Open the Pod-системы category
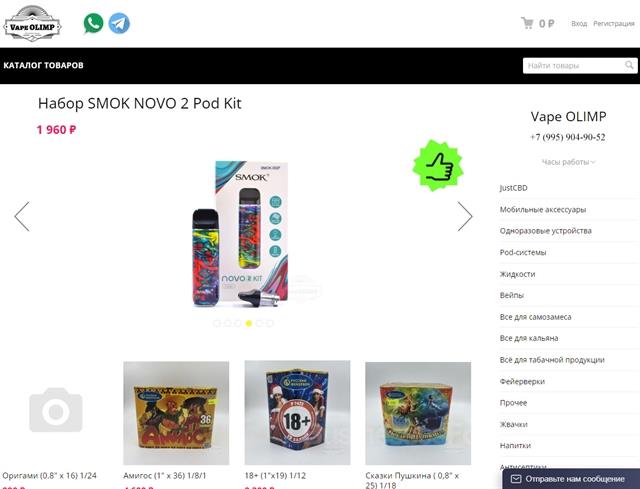The height and width of the screenshot is (489, 640). (x=523, y=252)
